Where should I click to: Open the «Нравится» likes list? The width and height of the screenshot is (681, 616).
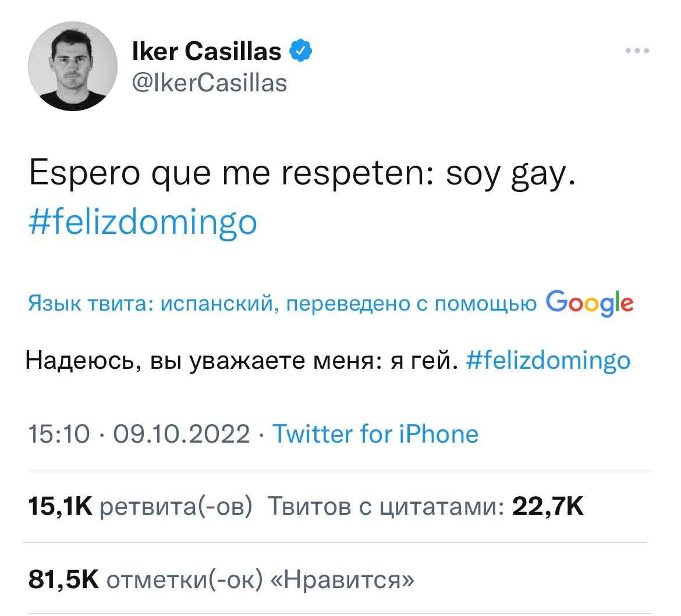(x=344, y=579)
